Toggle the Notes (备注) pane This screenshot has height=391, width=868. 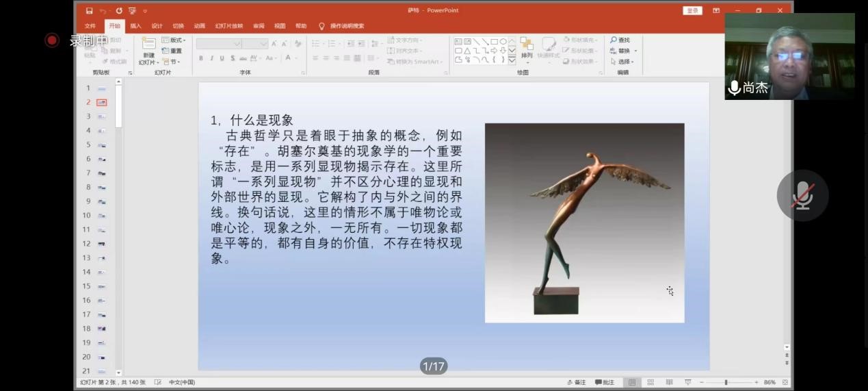pos(577,382)
